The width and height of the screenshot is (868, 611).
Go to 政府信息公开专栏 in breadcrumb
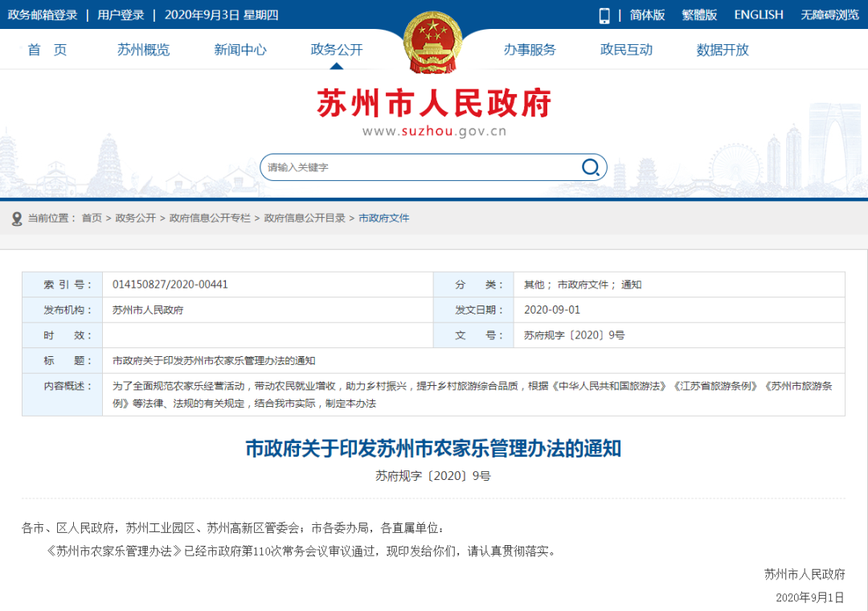210,218
